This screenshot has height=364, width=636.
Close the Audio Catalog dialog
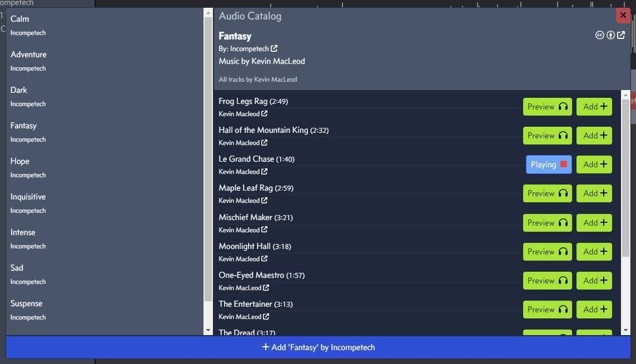click(623, 16)
